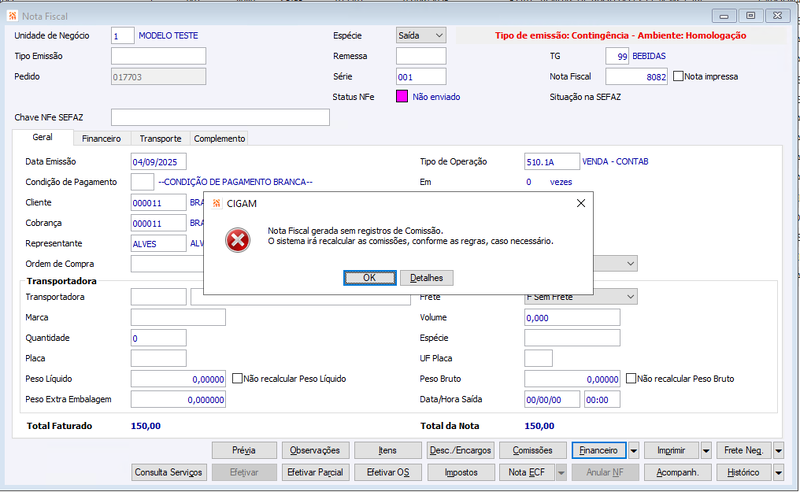Click the Peso Líquido field

(x=178, y=379)
